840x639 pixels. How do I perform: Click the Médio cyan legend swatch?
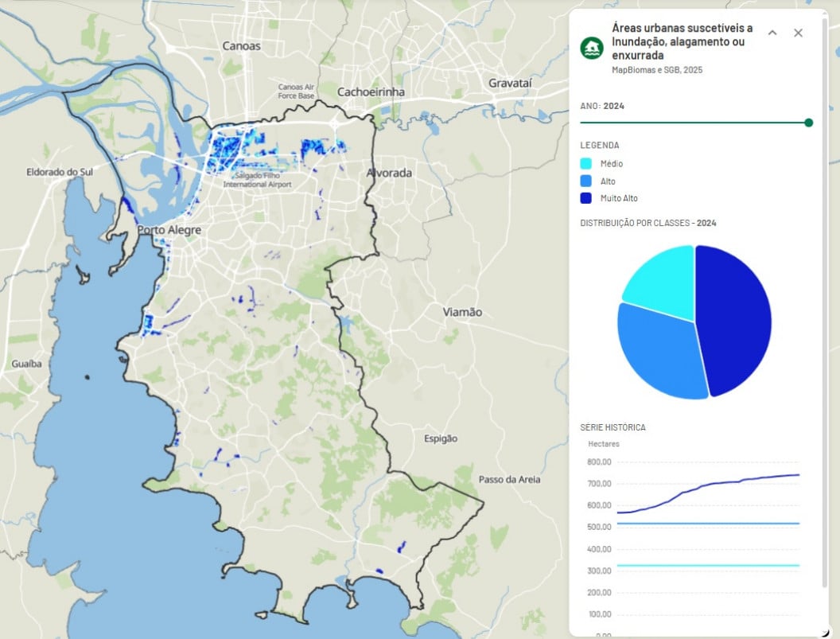tap(586, 163)
